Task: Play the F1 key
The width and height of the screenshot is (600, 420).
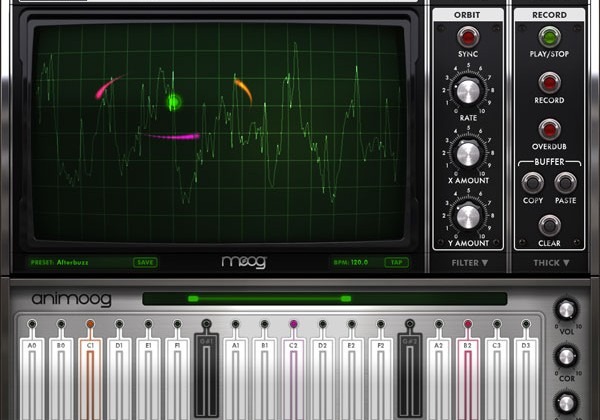Action: point(178,379)
